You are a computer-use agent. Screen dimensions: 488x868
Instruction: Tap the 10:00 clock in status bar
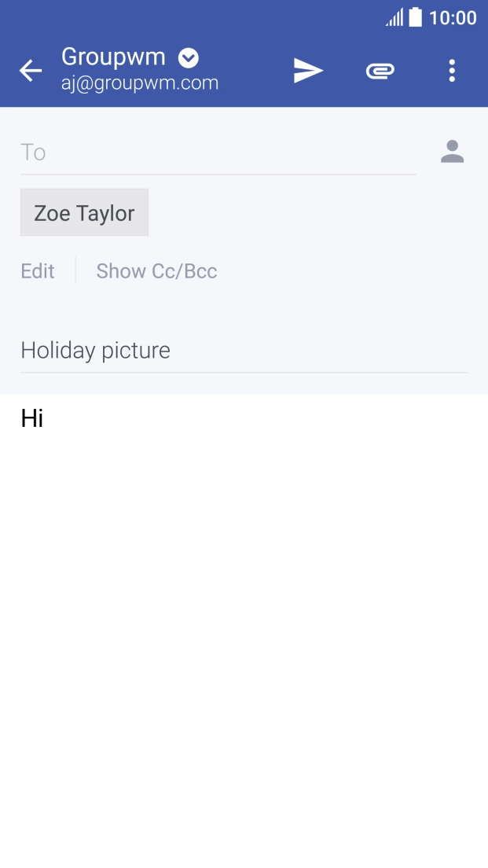(453, 18)
